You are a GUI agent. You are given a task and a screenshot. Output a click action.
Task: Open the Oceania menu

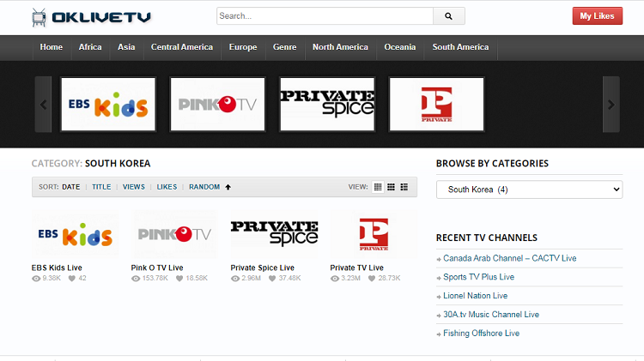tap(400, 47)
